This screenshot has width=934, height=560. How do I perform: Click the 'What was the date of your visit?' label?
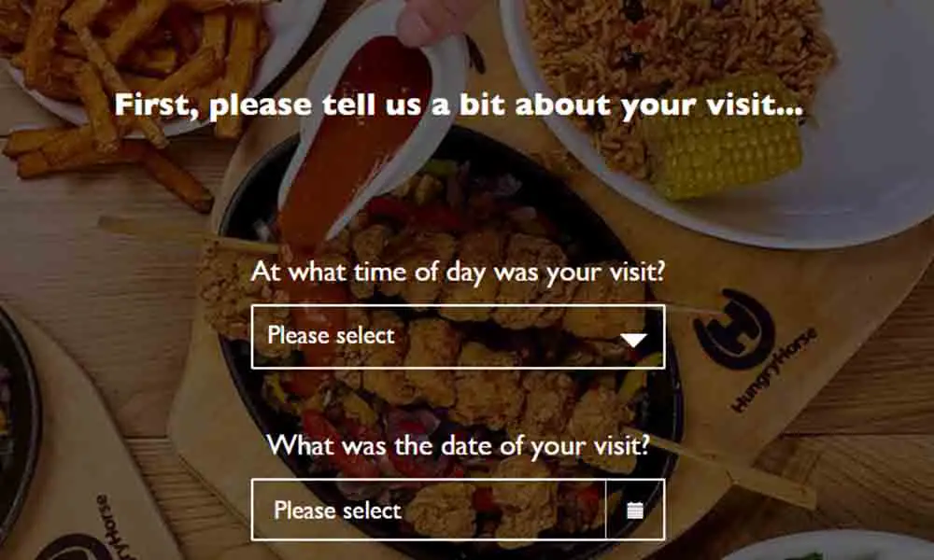(458, 445)
